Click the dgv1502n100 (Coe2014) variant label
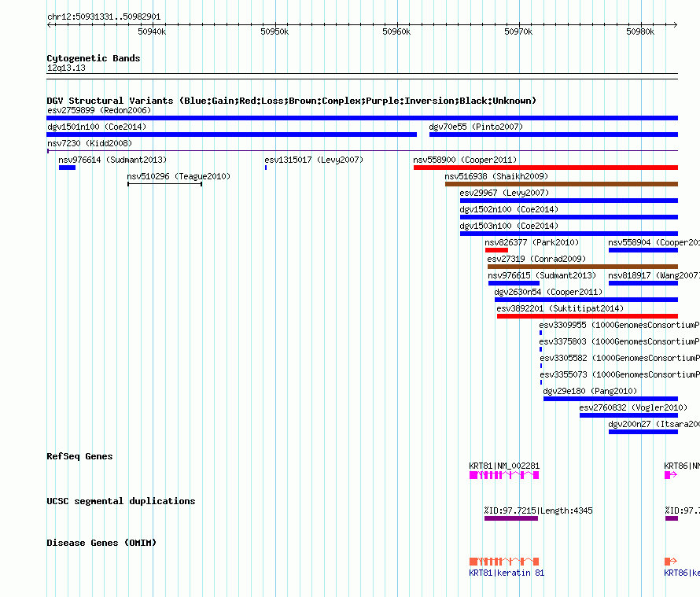This screenshot has height=597, width=700. (x=509, y=209)
